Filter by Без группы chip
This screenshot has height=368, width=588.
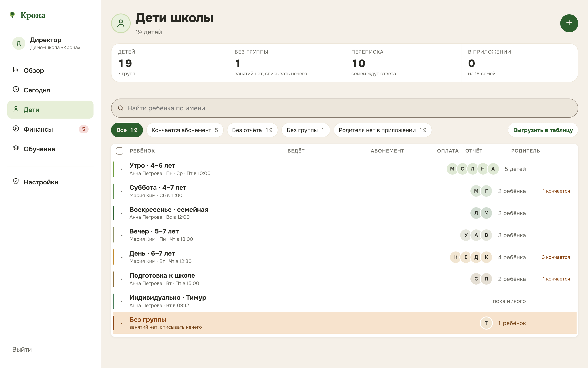coord(306,130)
